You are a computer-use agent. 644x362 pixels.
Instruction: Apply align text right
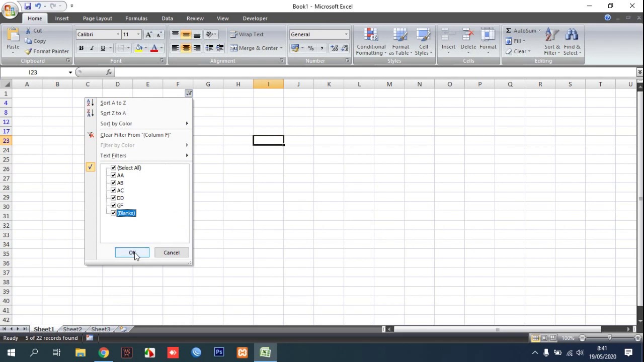click(197, 48)
